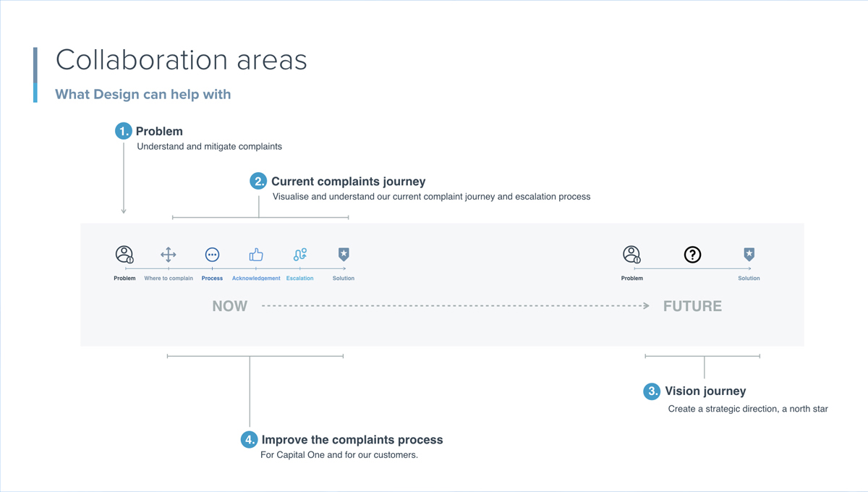Select the number 3 Vision journey badge
Screen dimensions: 868x492
652,391
